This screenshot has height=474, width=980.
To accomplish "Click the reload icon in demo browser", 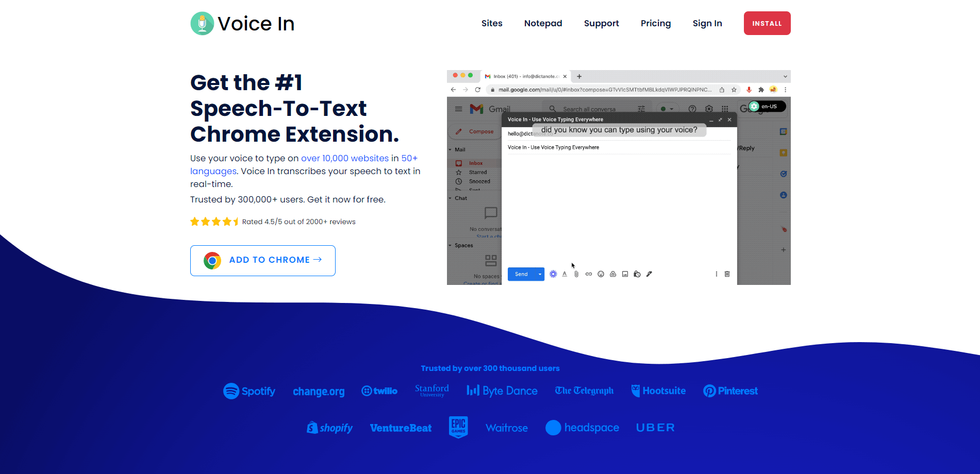I will (477, 90).
